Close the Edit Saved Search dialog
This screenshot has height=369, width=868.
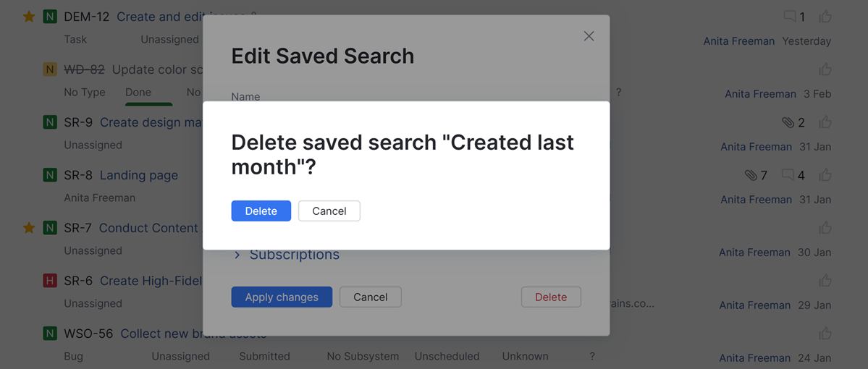pyautogui.click(x=589, y=36)
